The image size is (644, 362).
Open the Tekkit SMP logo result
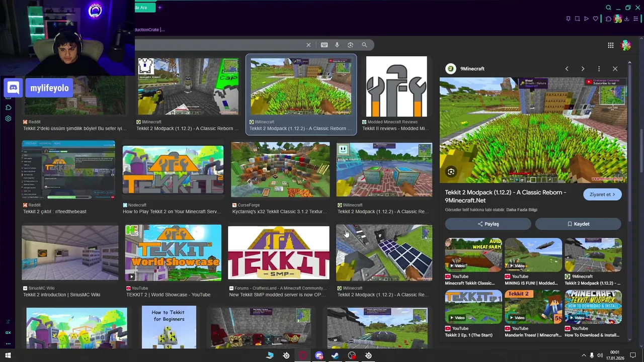pyautogui.click(x=279, y=252)
